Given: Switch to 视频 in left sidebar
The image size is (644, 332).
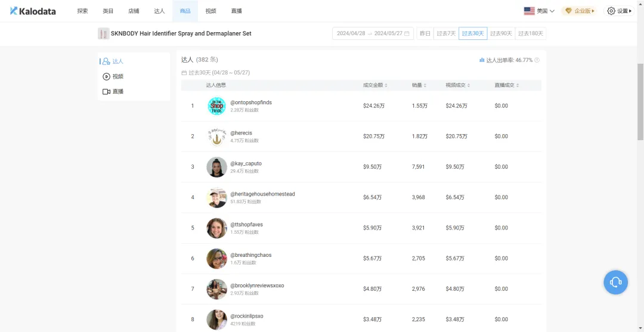Looking at the screenshot, I should [x=117, y=76].
